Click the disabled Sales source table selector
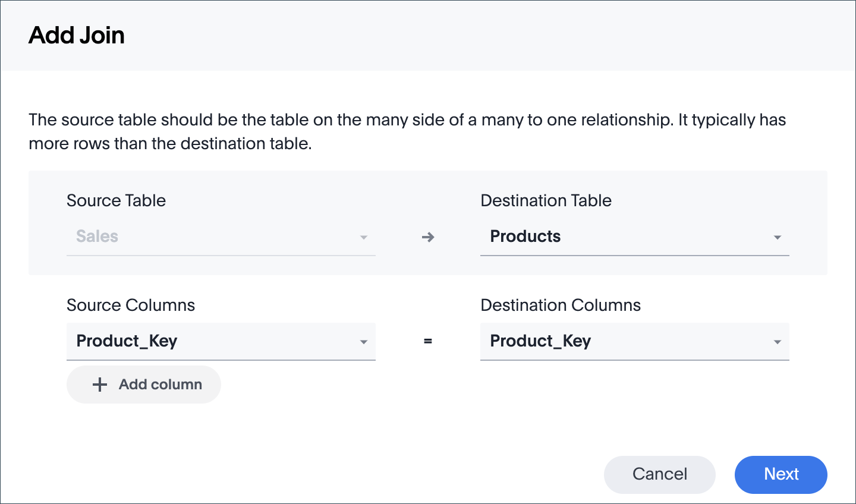The height and width of the screenshot is (504, 856). coord(220,237)
